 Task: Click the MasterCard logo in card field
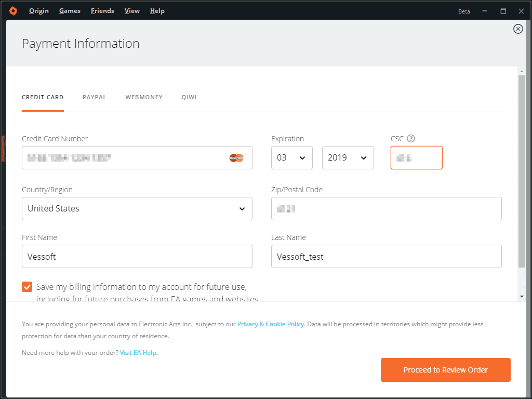[x=236, y=158]
